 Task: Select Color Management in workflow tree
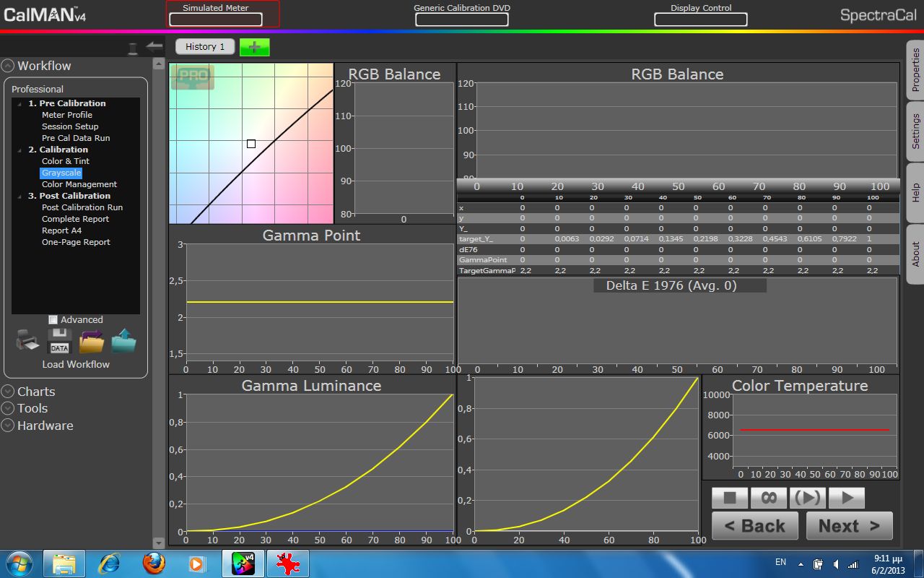79,184
